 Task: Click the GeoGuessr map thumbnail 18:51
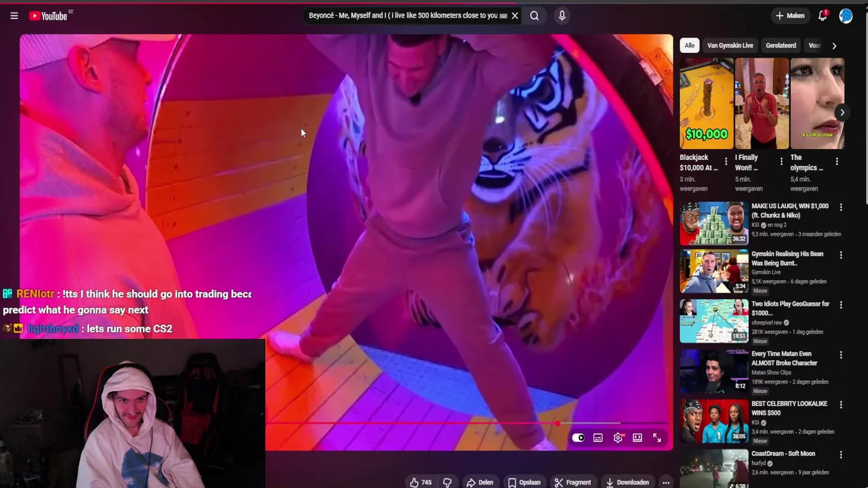(714, 321)
